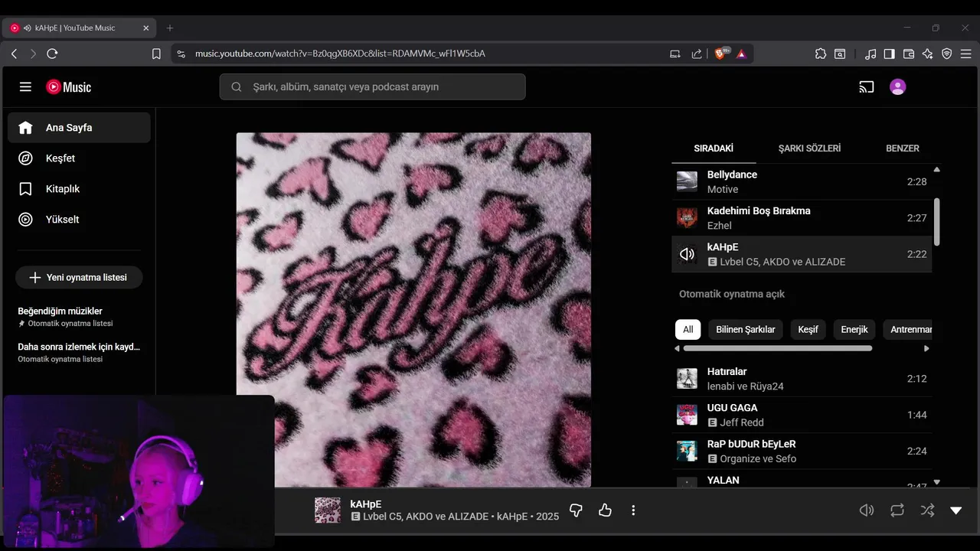Open Keşfet in sidebar
The width and height of the screenshot is (980, 551).
[x=79, y=158]
